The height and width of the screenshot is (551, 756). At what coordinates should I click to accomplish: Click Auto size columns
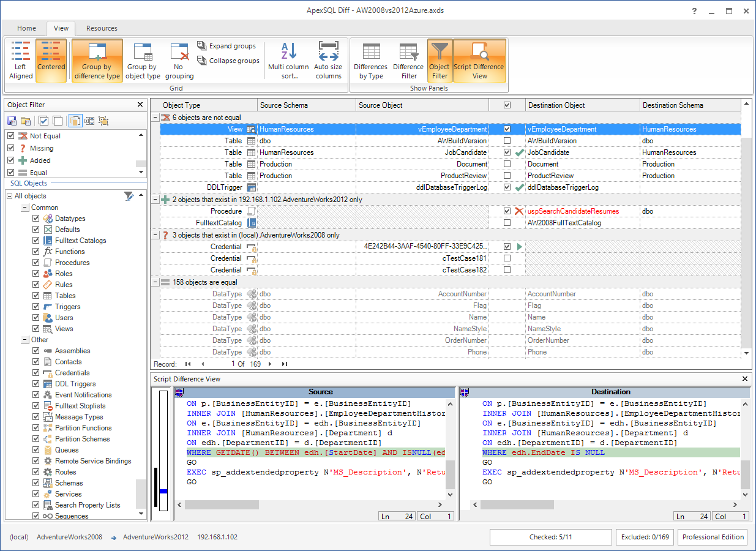point(328,61)
